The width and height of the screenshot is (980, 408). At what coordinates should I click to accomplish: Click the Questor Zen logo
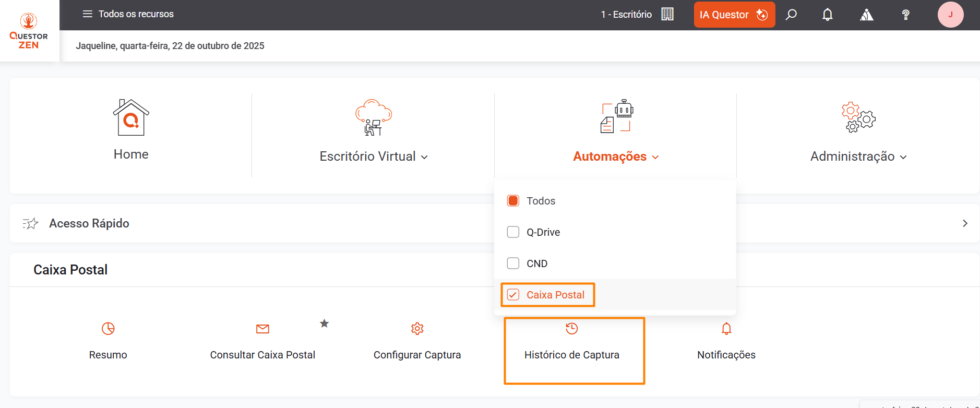[x=29, y=31]
